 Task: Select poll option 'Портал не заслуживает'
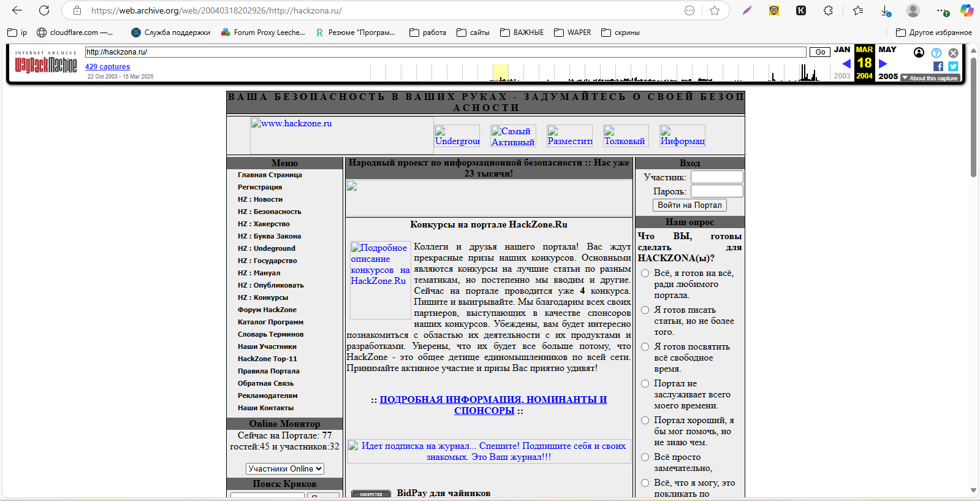645,384
